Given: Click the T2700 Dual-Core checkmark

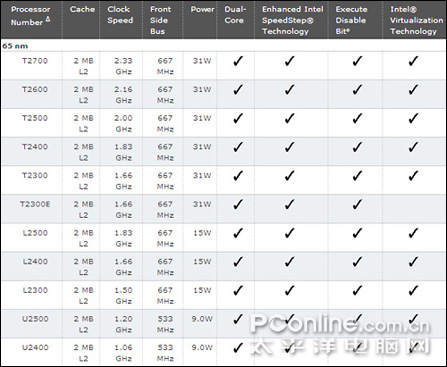Looking at the screenshot, I should pyautogui.click(x=238, y=61).
